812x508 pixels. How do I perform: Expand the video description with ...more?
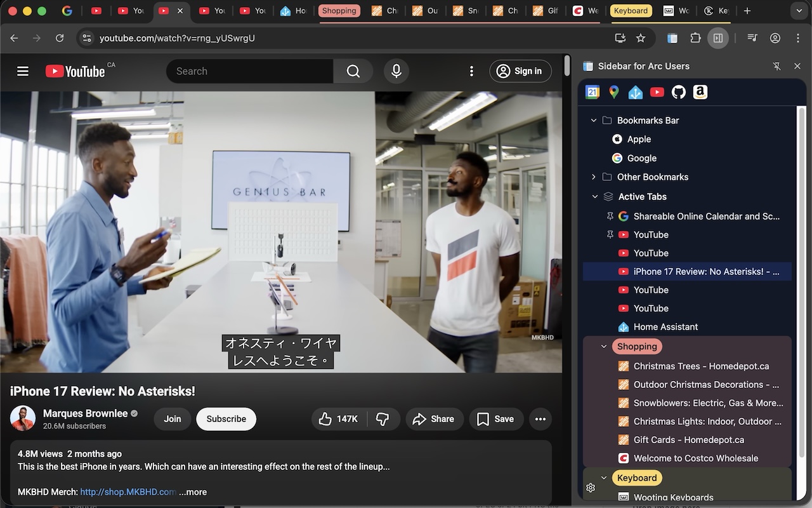(193, 492)
